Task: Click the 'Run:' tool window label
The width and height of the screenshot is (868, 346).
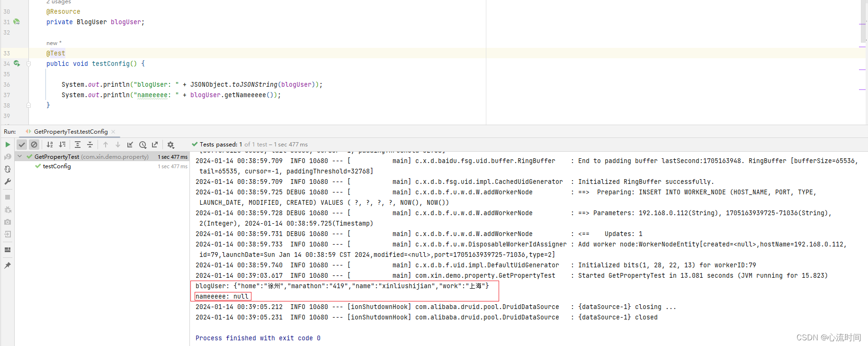Action: point(10,132)
